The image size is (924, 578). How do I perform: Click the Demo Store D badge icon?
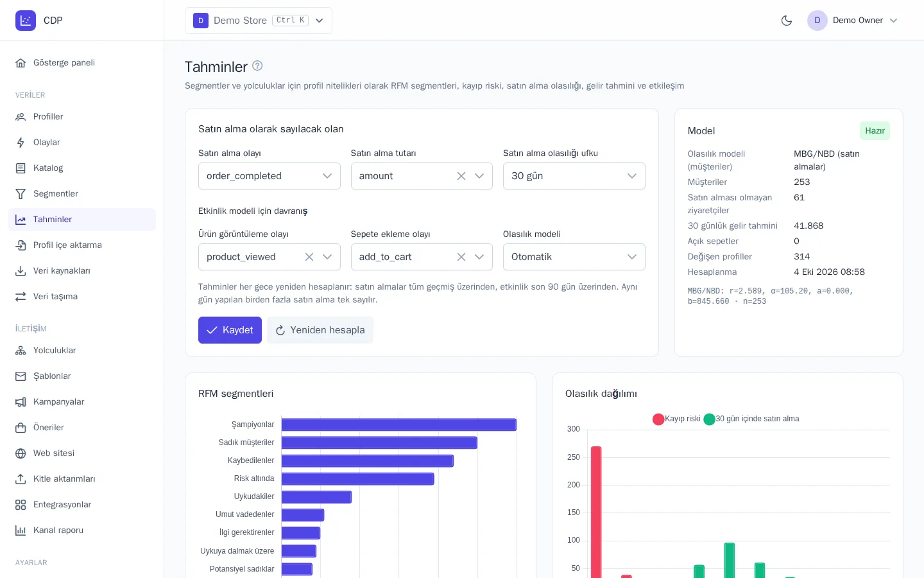(x=201, y=21)
